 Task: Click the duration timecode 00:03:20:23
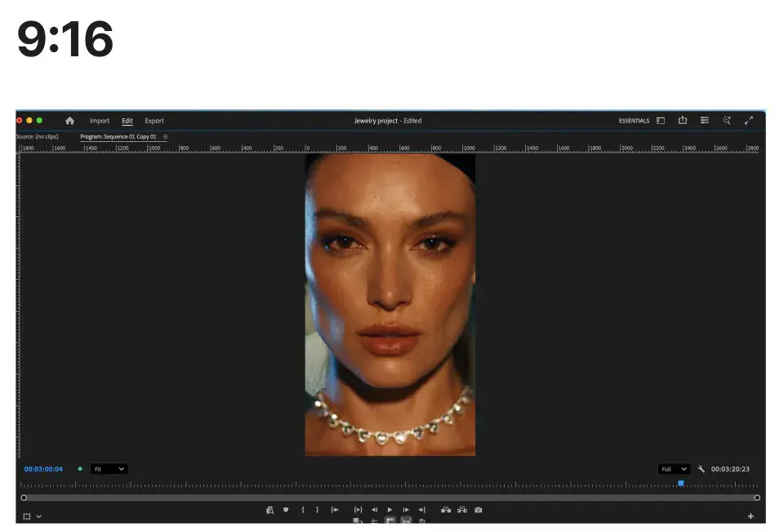(730, 469)
